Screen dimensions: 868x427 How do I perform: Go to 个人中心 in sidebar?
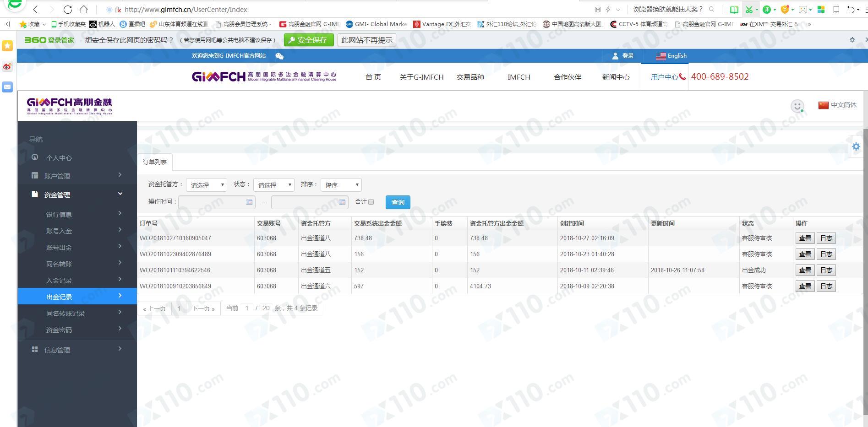(77, 157)
